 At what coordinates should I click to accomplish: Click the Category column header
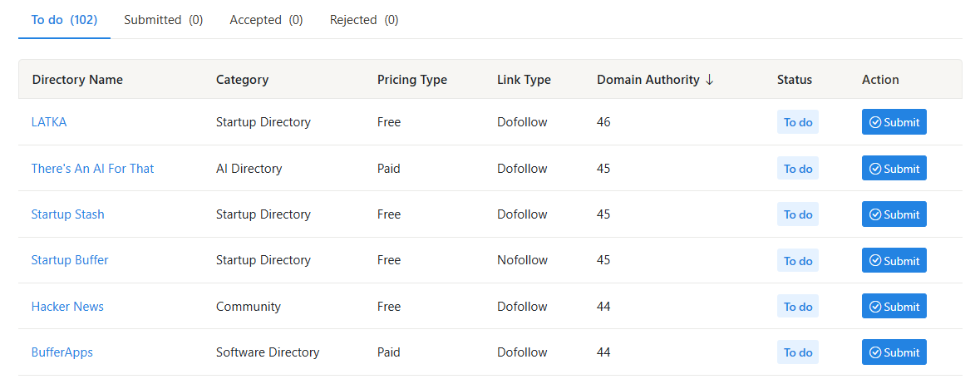(243, 80)
